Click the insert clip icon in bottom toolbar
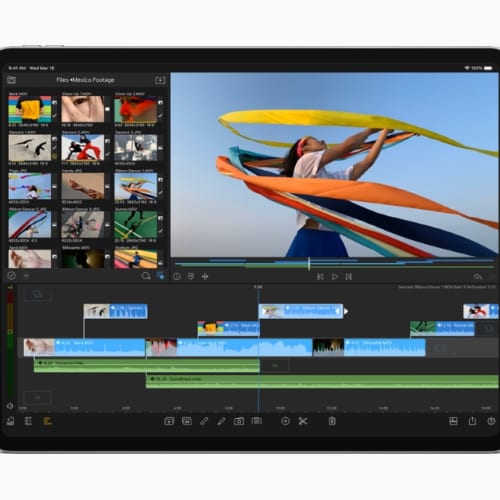Screen dimensions: 500x500 point(169,421)
